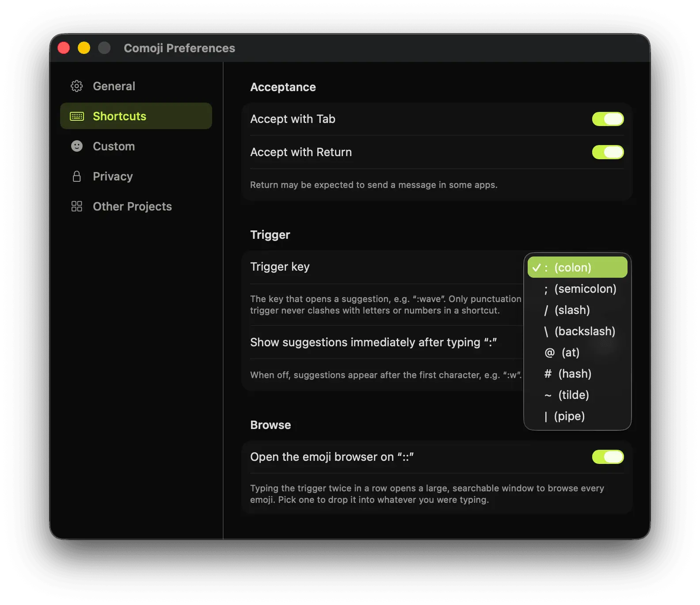700x605 pixels.
Task: Close the Comoji Preferences window
Action: click(x=64, y=48)
